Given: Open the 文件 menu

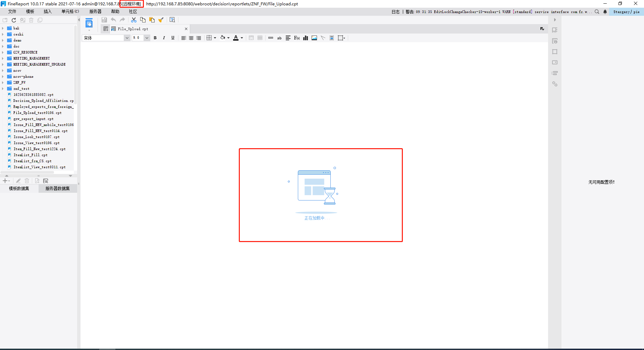Looking at the screenshot, I should (12, 12).
